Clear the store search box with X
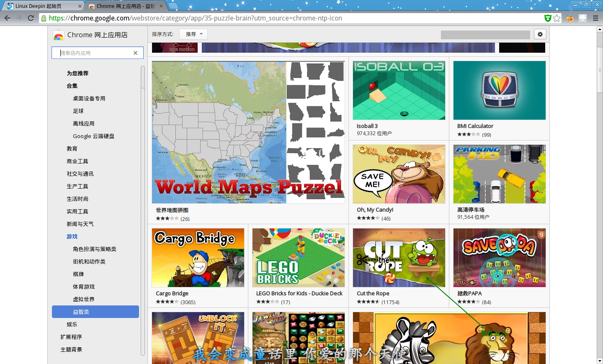Screen dimensions: 603x364 pyautogui.click(x=135, y=53)
